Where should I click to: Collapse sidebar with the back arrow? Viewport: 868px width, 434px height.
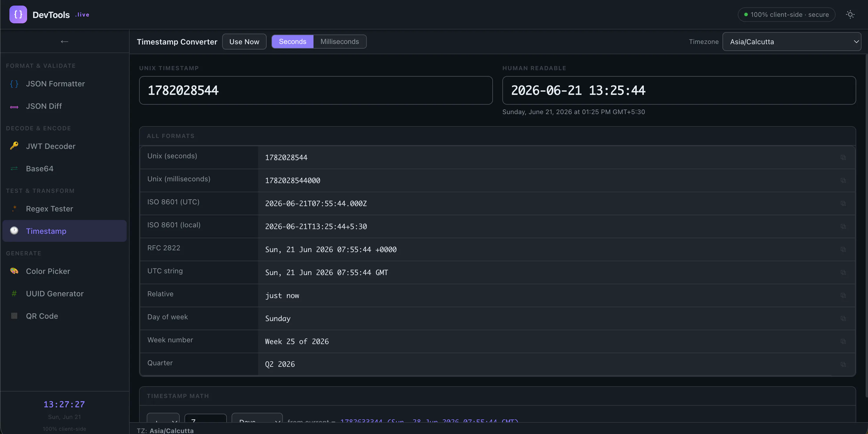click(x=64, y=42)
